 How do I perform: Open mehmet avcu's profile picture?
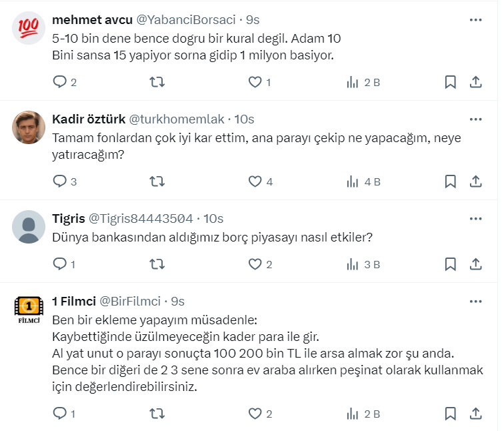tap(28, 27)
